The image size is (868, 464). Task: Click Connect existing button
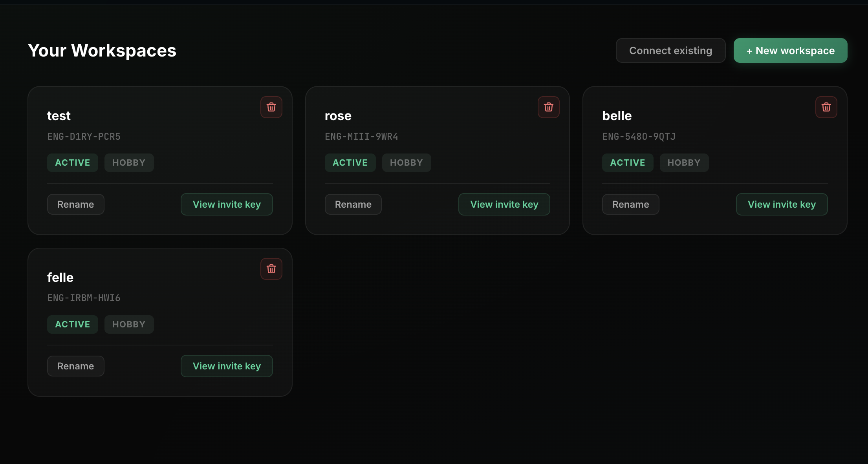[670, 51]
